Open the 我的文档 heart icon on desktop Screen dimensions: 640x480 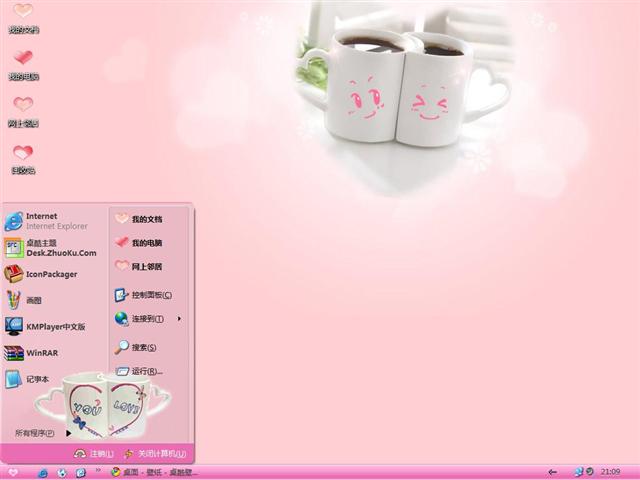(23, 18)
